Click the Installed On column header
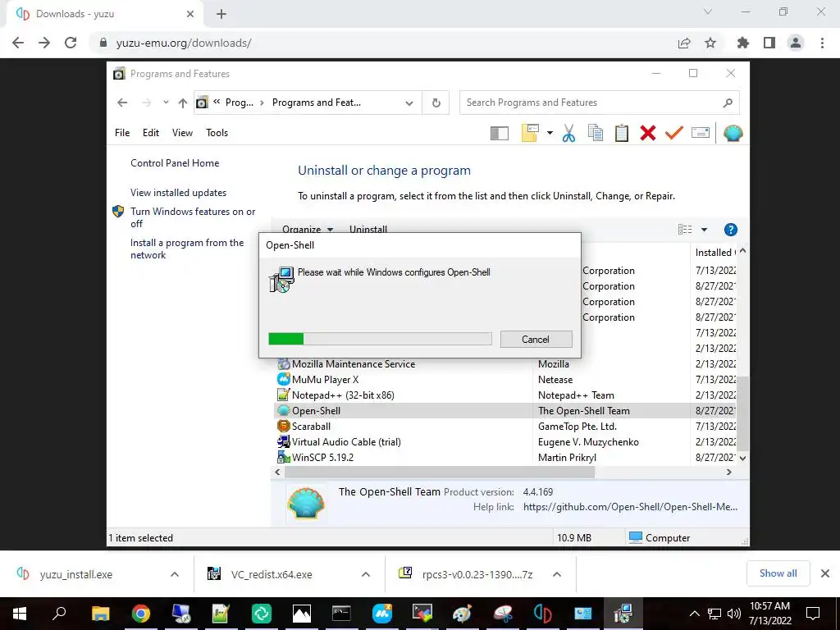Screen dimensions: 840x630 tap(714, 252)
